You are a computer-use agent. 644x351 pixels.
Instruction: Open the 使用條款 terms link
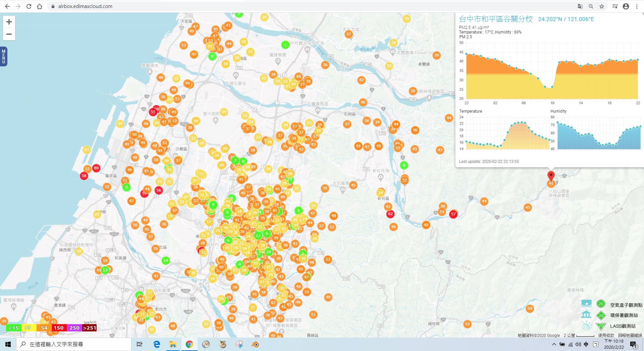pos(606,335)
